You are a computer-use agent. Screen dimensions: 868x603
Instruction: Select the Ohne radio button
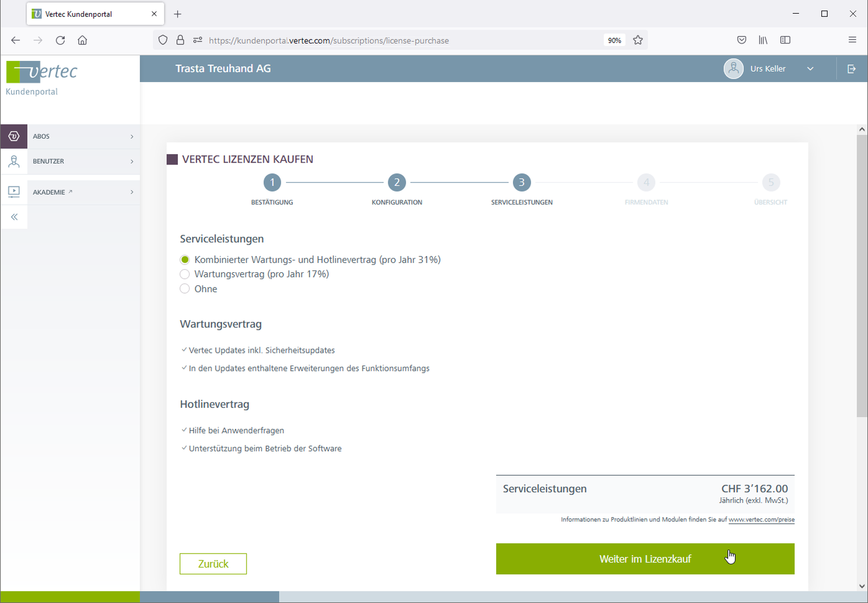click(x=185, y=289)
